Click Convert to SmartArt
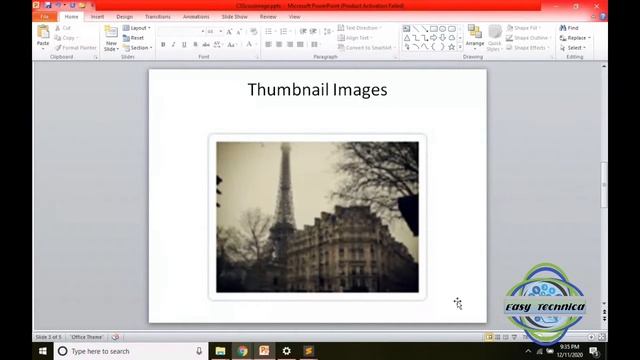 pos(366,48)
